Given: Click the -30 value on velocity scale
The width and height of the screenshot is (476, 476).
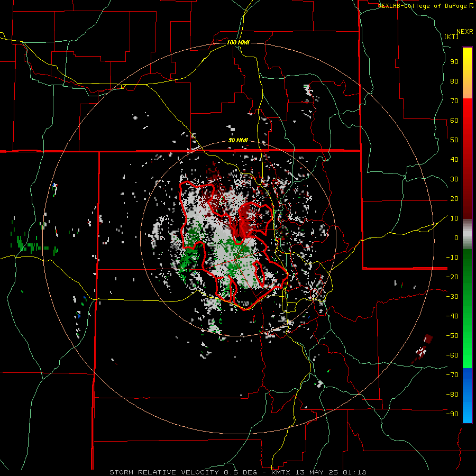Looking at the screenshot, I should coord(452,297).
